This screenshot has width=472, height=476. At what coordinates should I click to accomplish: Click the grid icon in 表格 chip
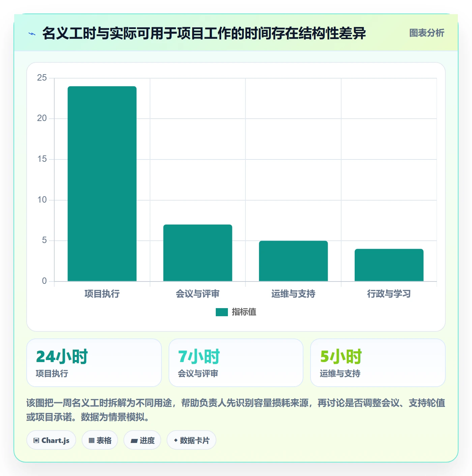[x=91, y=441]
